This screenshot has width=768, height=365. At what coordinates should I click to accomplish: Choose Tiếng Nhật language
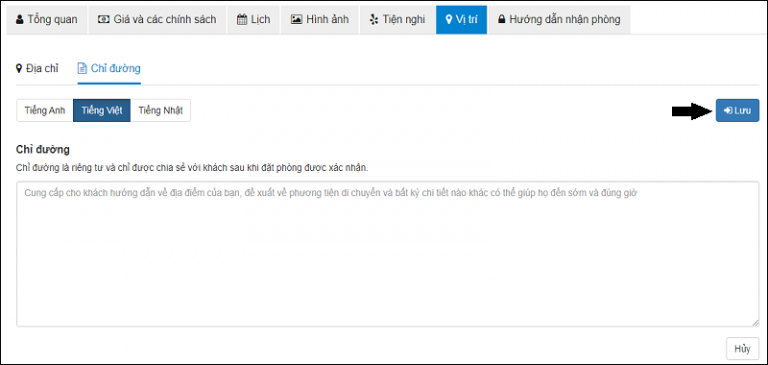click(160, 111)
